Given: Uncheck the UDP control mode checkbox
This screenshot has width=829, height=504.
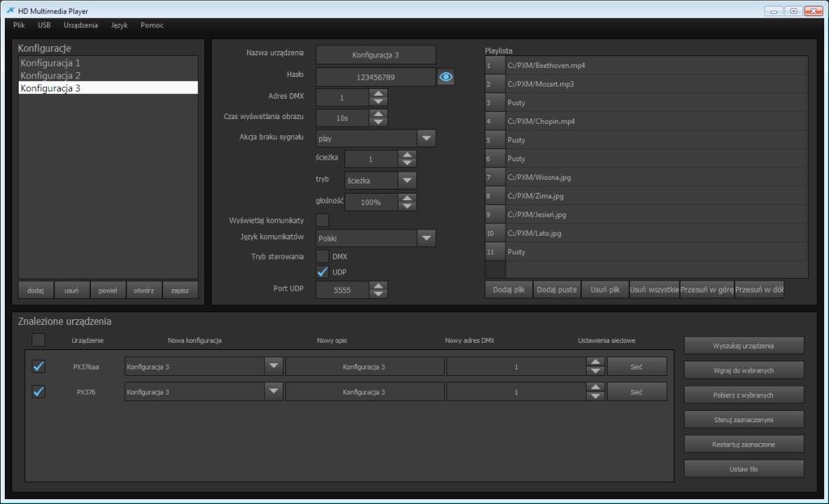Looking at the screenshot, I should [x=322, y=271].
